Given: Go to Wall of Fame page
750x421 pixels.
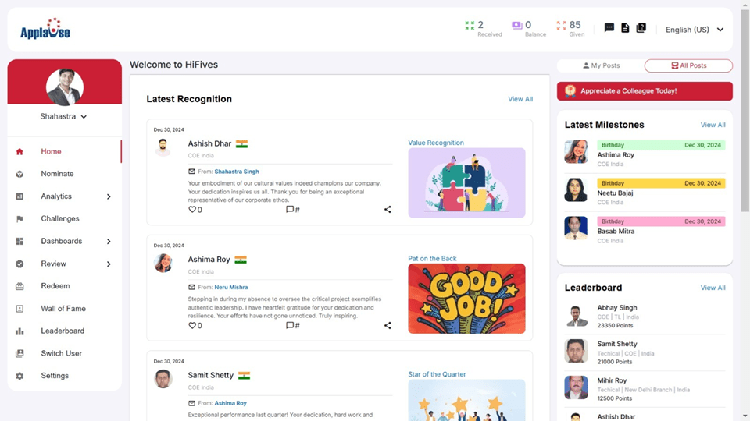Looking at the screenshot, I should pyautogui.click(x=62, y=309).
